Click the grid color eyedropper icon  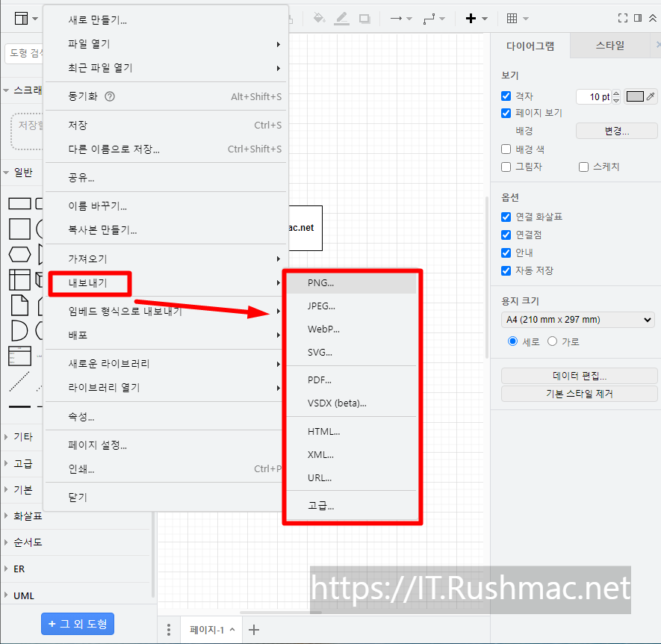tap(651, 96)
